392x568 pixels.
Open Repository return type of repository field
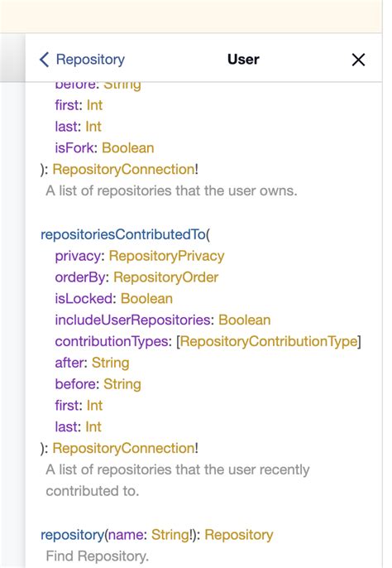239,535
